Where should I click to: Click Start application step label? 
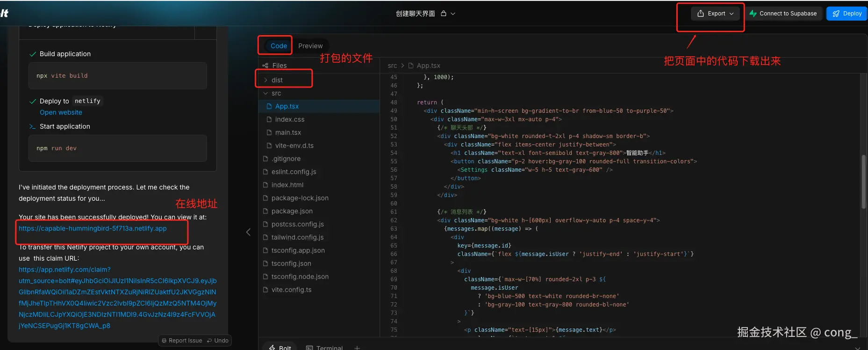[65, 126]
